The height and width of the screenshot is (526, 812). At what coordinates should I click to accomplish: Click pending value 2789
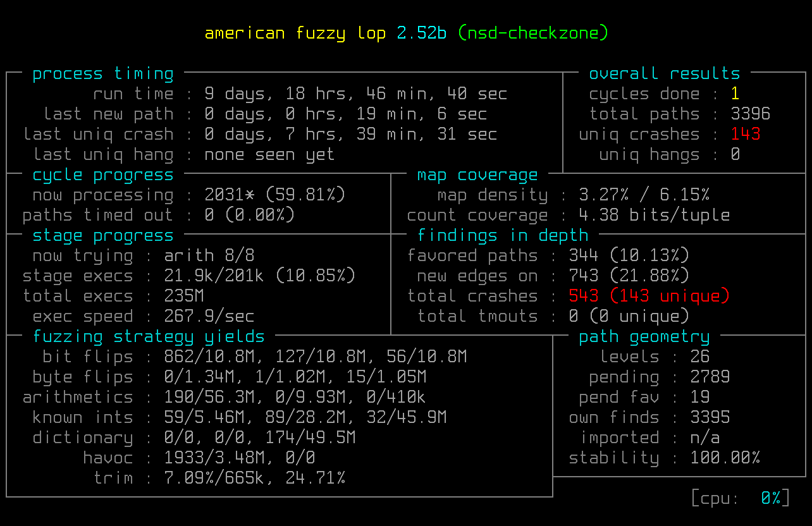(x=710, y=377)
